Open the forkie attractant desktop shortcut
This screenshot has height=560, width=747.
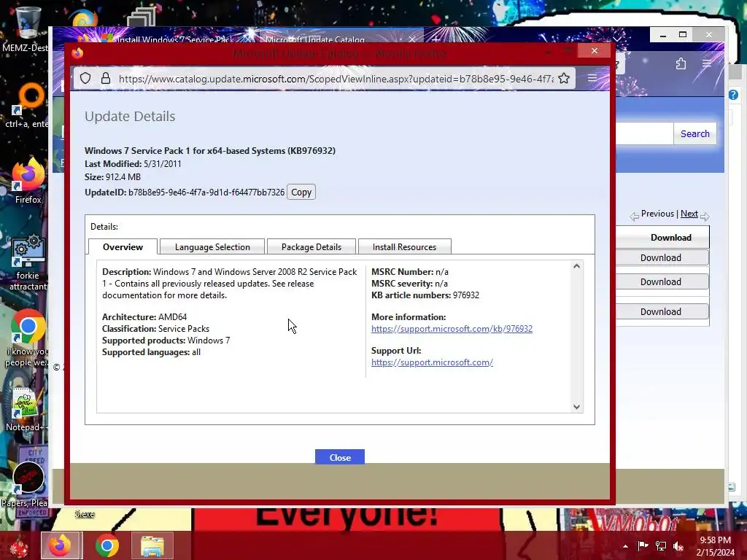tap(28, 262)
